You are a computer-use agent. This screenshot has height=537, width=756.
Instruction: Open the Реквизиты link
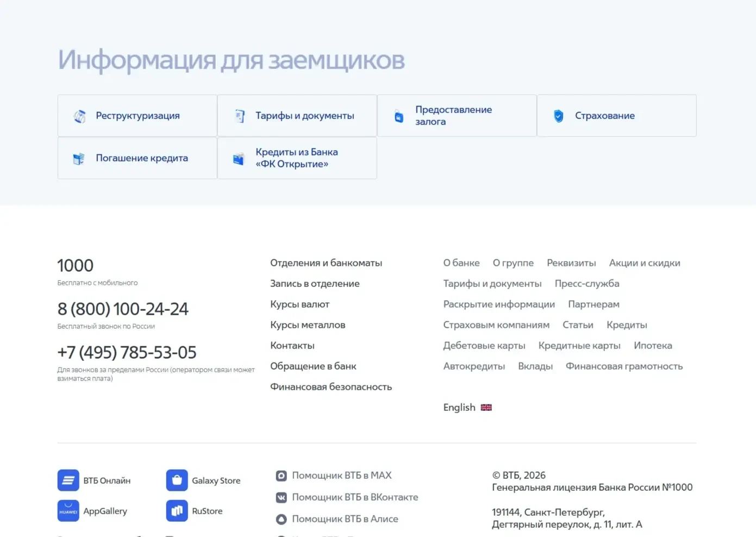click(571, 263)
